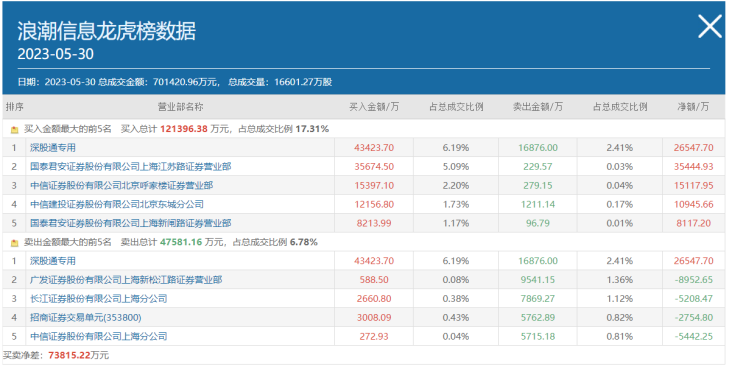Select buy amount 15397.10
Screen dimensions: 729x368
pos(374,185)
